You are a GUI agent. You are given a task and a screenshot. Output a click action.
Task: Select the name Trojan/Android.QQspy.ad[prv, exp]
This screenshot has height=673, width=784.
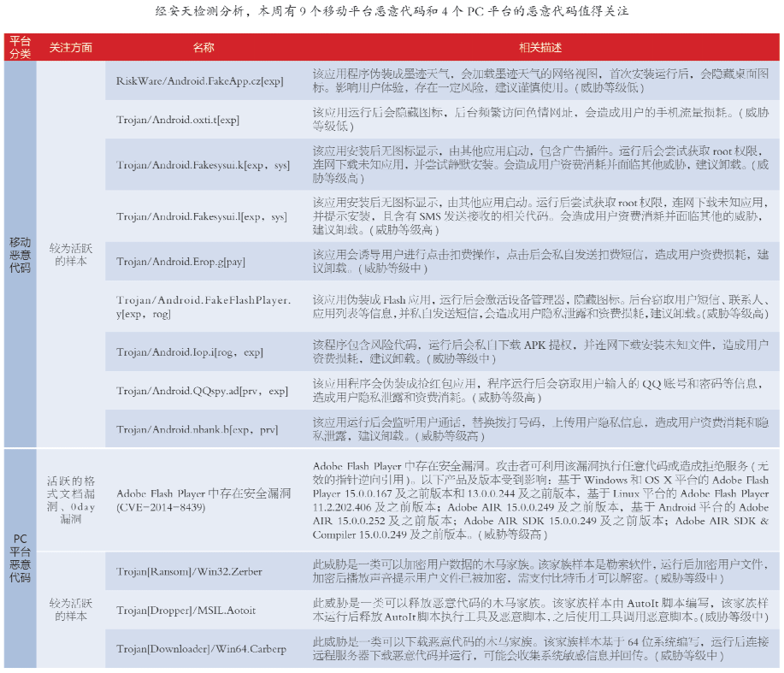click(x=202, y=391)
